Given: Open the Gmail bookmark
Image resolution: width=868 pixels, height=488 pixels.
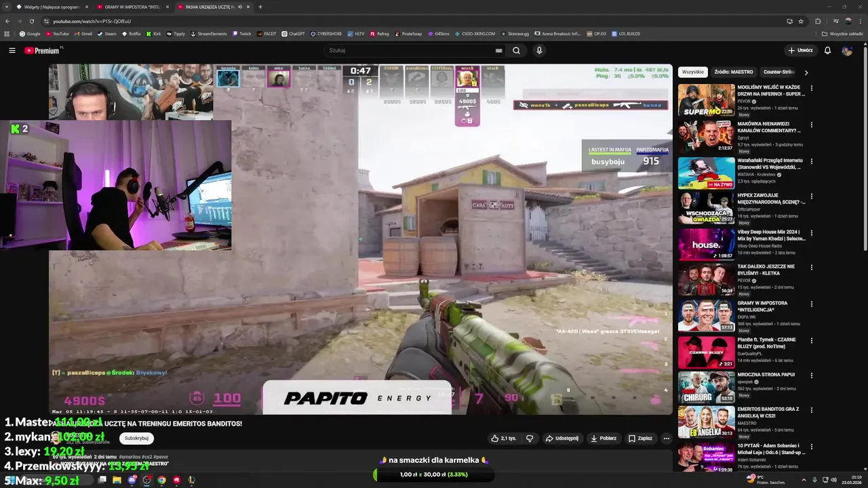Looking at the screenshot, I should [83, 33].
